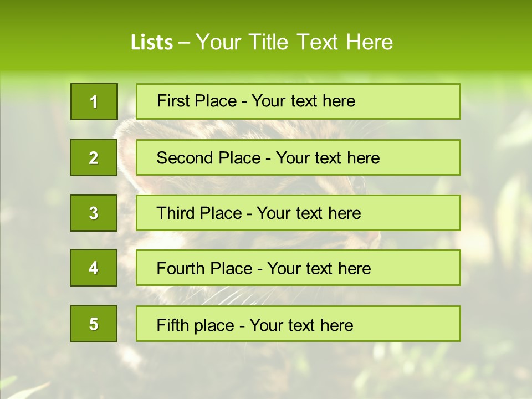Click the dash in the slide title
This screenshot has height=399, width=532.
pyautogui.click(x=185, y=43)
